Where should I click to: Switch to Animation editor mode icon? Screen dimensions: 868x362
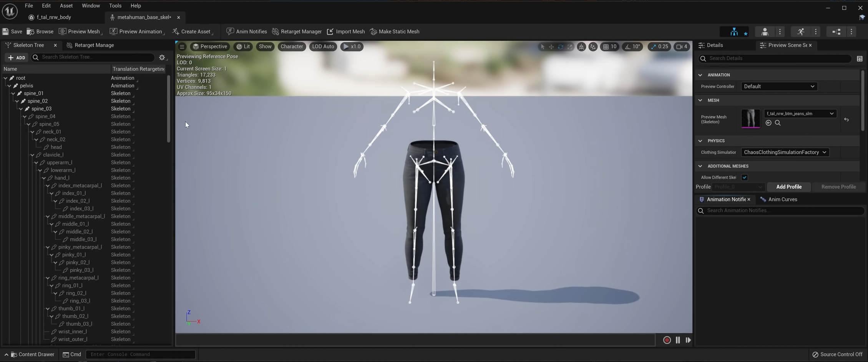pyautogui.click(x=801, y=32)
